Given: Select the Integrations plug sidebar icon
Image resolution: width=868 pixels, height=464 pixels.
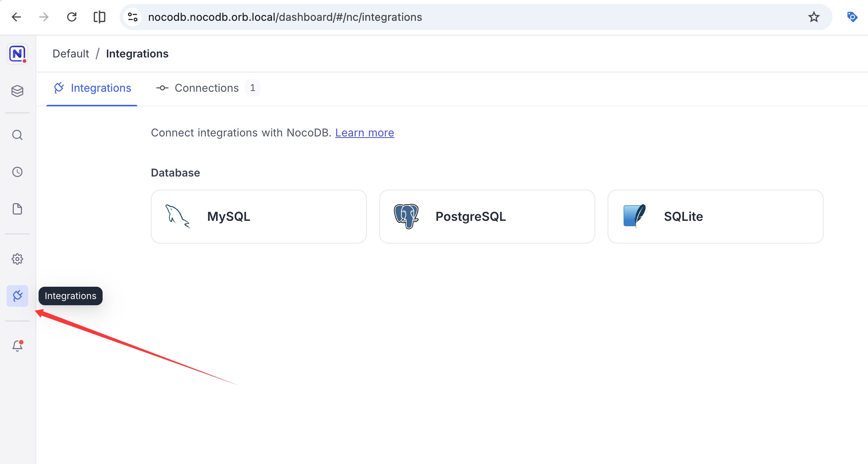Looking at the screenshot, I should click(17, 296).
